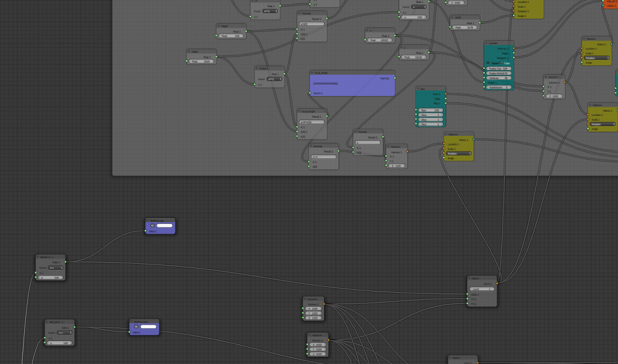Open Func dropdown in POW2 X node
618x364 pixels.
tap(275, 79)
